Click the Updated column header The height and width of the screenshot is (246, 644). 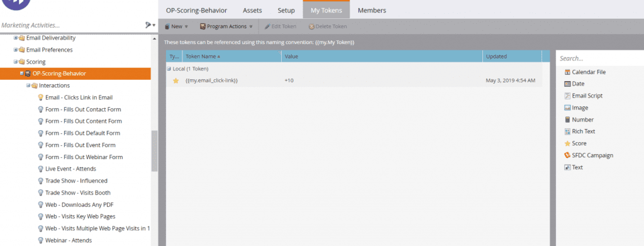pos(512,56)
